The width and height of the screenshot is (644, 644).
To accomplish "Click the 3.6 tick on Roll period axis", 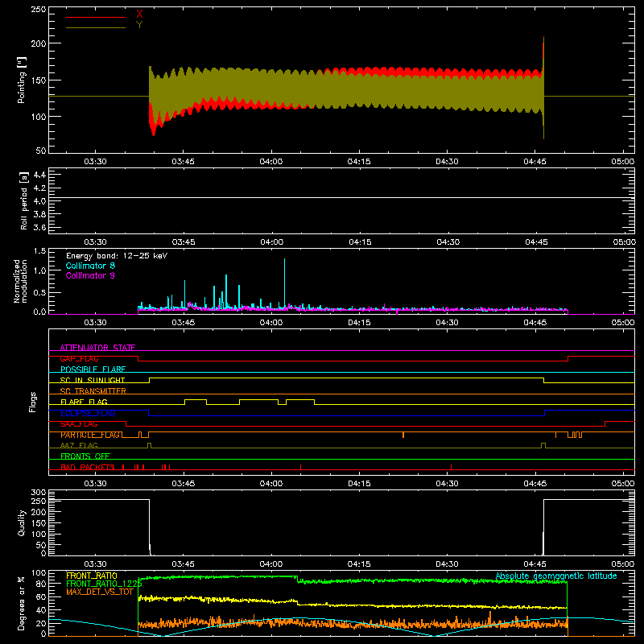I will coord(39,228).
